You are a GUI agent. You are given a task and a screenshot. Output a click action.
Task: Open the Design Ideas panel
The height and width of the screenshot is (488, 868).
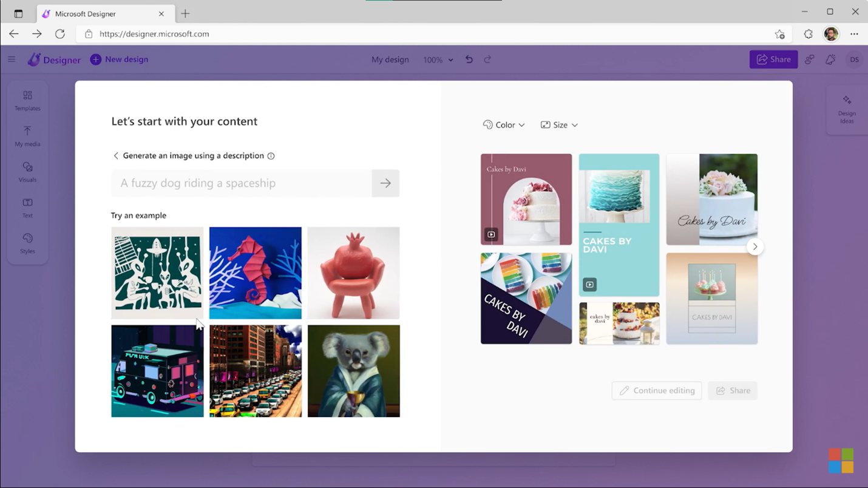pyautogui.click(x=846, y=109)
